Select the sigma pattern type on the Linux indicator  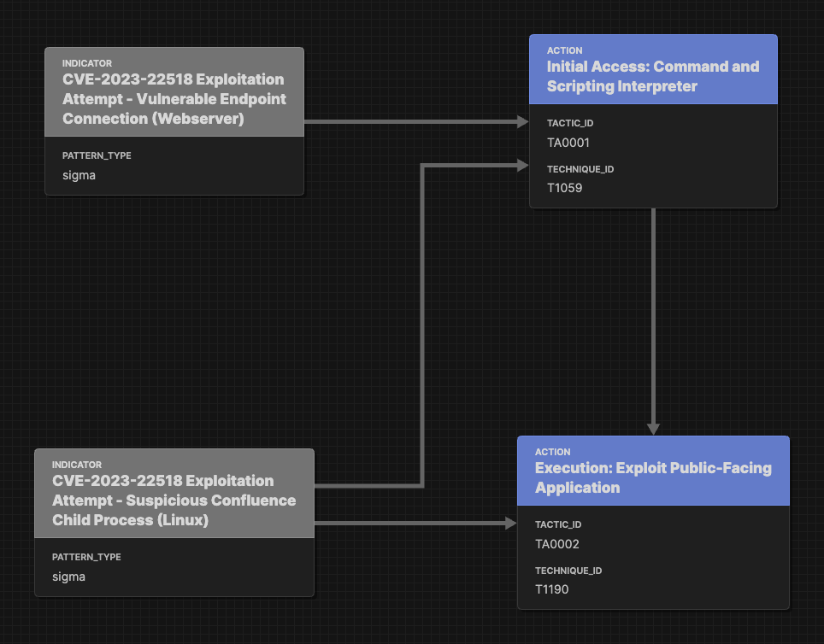(68, 577)
